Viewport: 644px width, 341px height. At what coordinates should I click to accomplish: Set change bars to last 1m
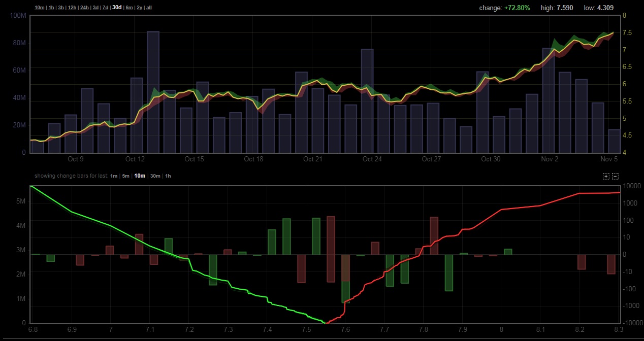pyautogui.click(x=113, y=176)
